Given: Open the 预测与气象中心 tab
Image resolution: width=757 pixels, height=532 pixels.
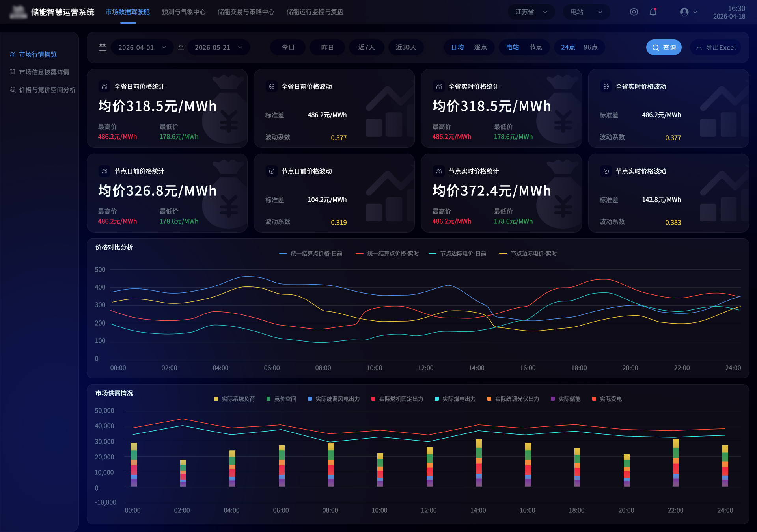Looking at the screenshot, I should pyautogui.click(x=184, y=12).
